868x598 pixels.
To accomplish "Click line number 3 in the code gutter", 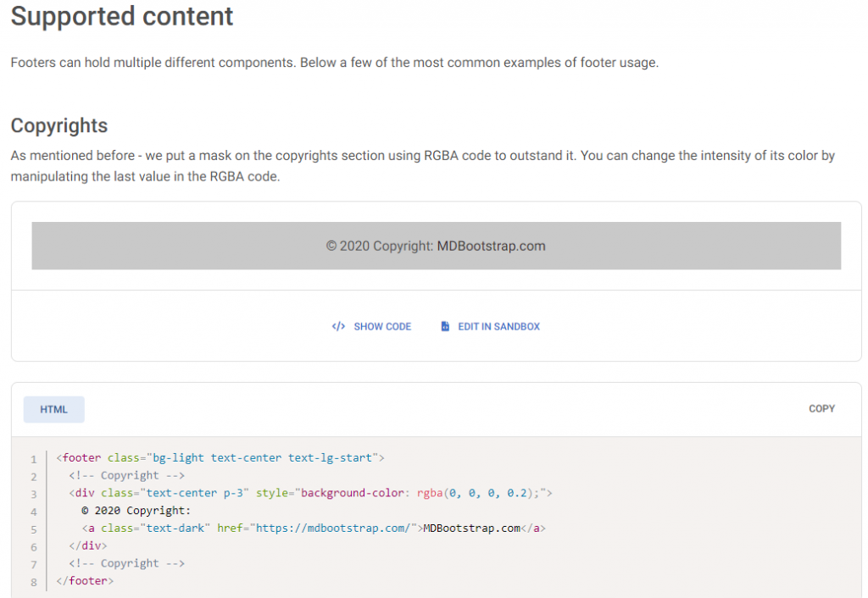I will [x=33, y=494].
